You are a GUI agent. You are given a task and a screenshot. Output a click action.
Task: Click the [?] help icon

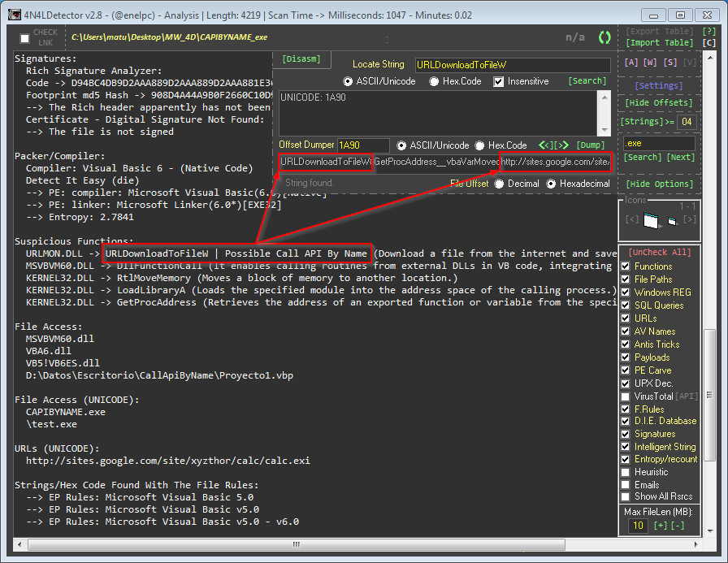click(708, 31)
